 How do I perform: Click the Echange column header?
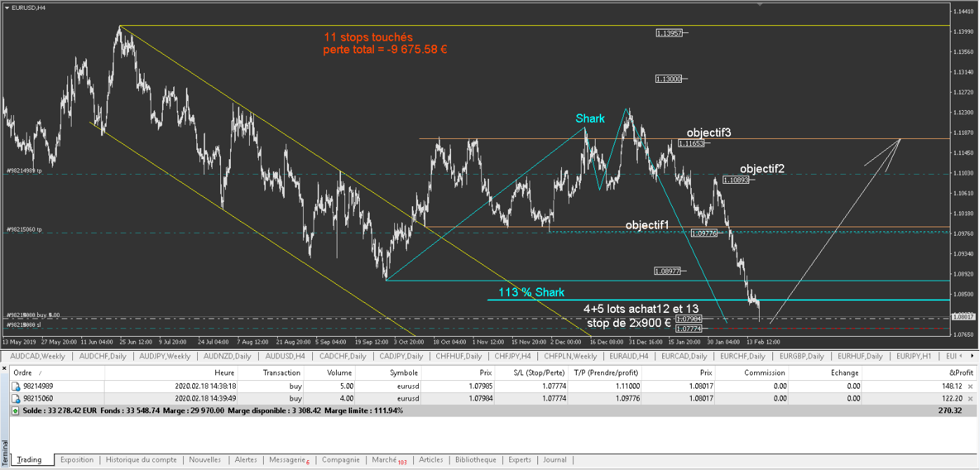pyautogui.click(x=826, y=373)
